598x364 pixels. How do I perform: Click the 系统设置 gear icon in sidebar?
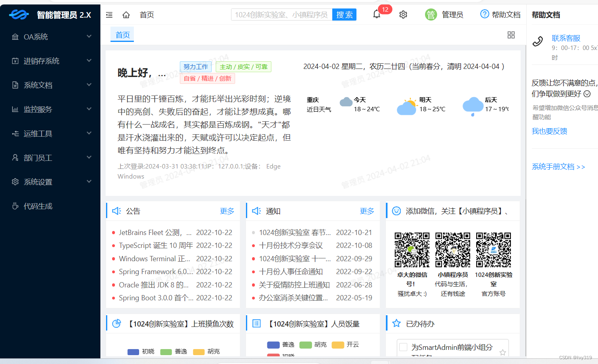click(x=15, y=182)
